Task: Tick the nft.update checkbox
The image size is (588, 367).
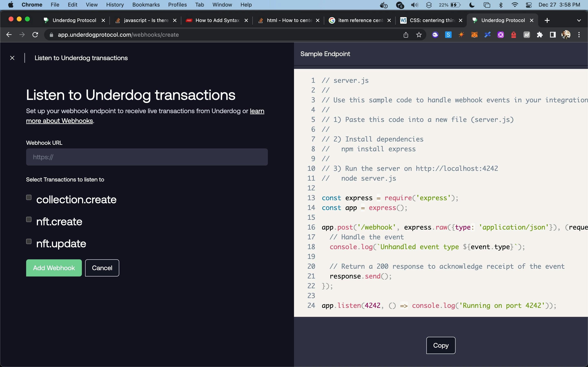Action: tap(29, 242)
